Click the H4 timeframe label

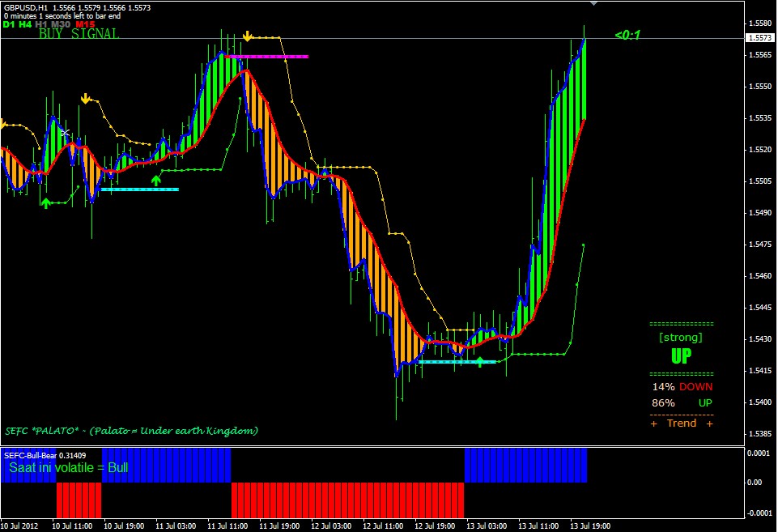coord(25,24)
